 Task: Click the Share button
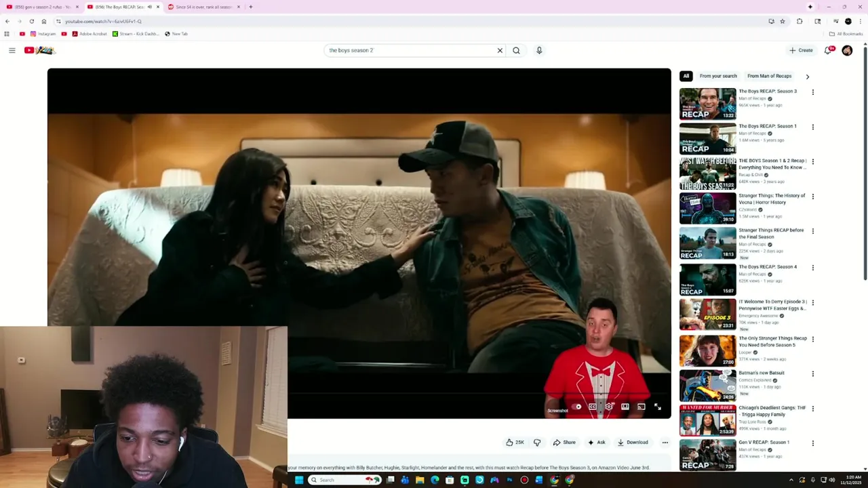point(564,443)
